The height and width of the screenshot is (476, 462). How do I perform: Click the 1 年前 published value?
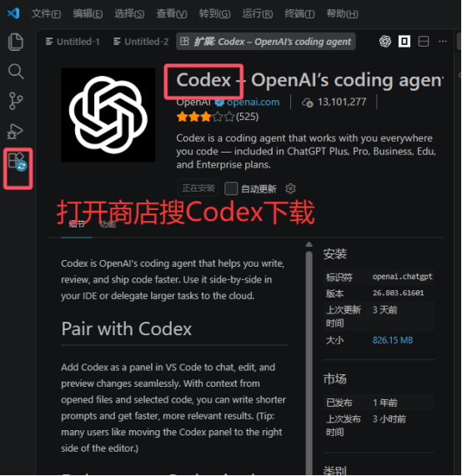384,403
